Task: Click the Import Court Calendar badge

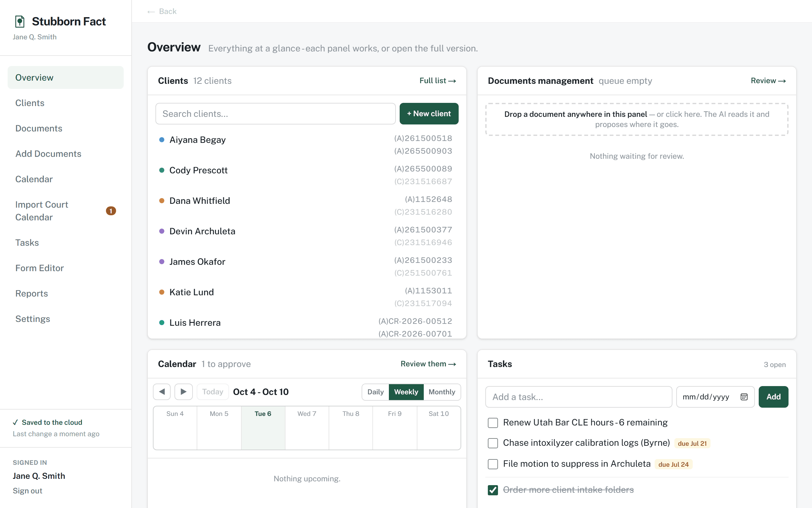Action: pos(111,211)
